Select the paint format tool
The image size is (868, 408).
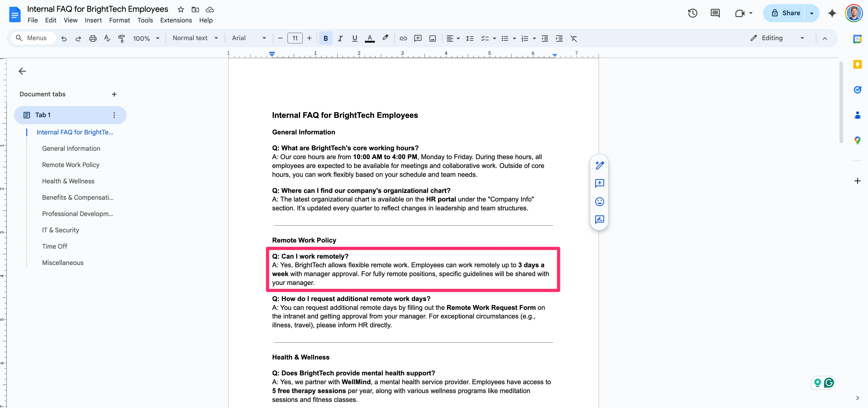[x=121, y=38]
